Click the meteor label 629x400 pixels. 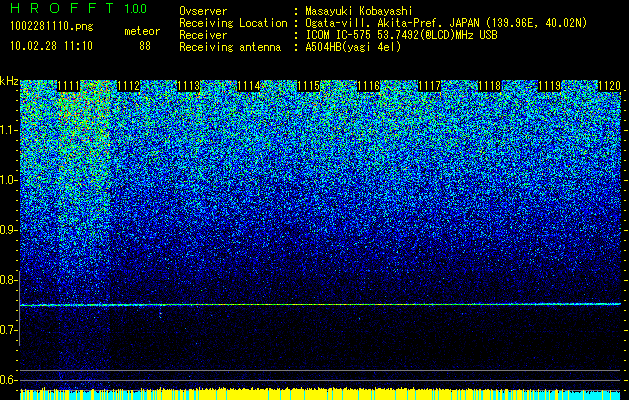pyautogui.click(x=142, y=31)
